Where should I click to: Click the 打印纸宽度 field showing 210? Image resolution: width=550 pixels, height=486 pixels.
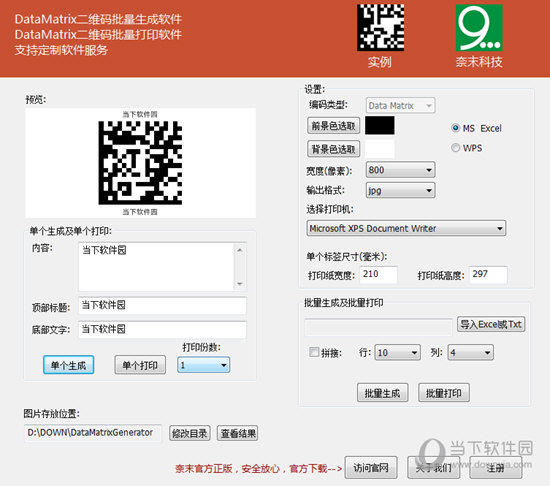coord(379,274)
